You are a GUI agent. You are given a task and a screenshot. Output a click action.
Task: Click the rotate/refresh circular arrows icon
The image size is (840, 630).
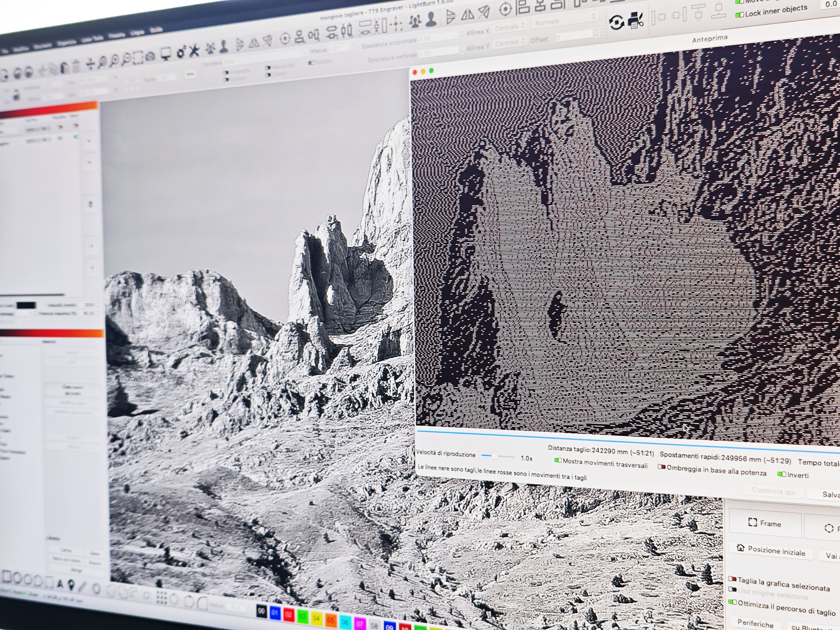(x=616, y=22)
